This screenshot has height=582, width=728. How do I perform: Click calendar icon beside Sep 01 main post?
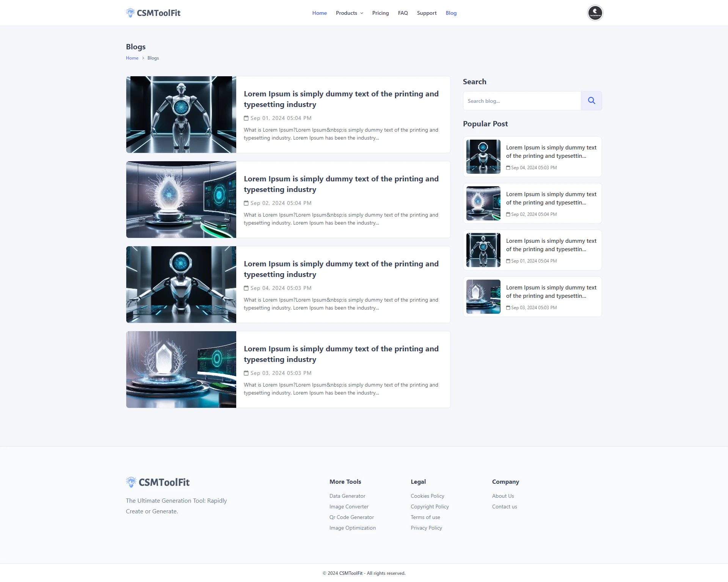coord(246,118)
